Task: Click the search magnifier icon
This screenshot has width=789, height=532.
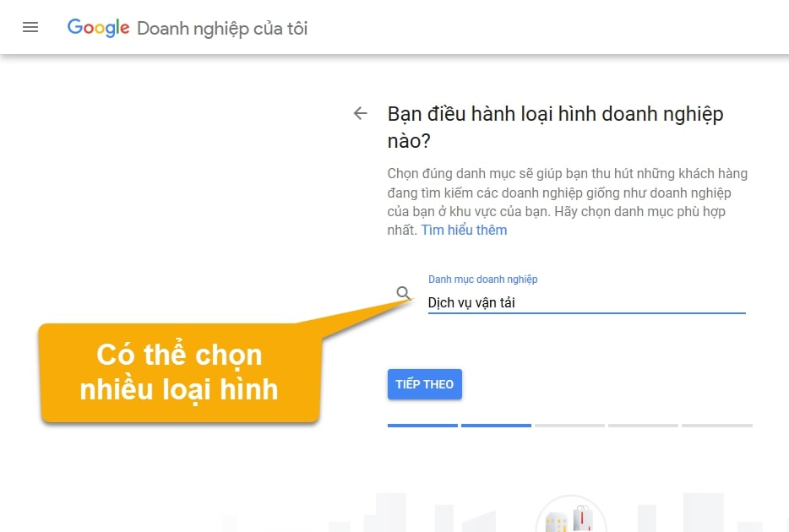Action: [403, 292]
